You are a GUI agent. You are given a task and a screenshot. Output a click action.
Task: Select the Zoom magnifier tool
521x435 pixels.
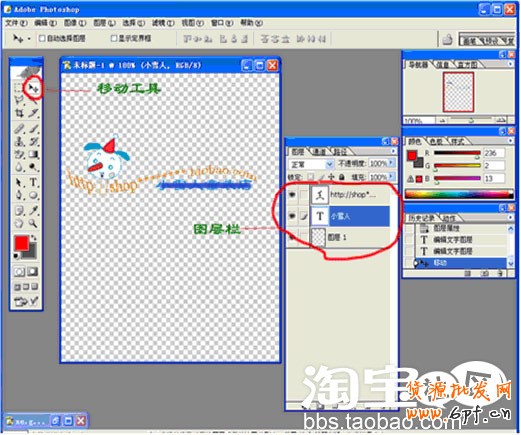click(33, 224)
